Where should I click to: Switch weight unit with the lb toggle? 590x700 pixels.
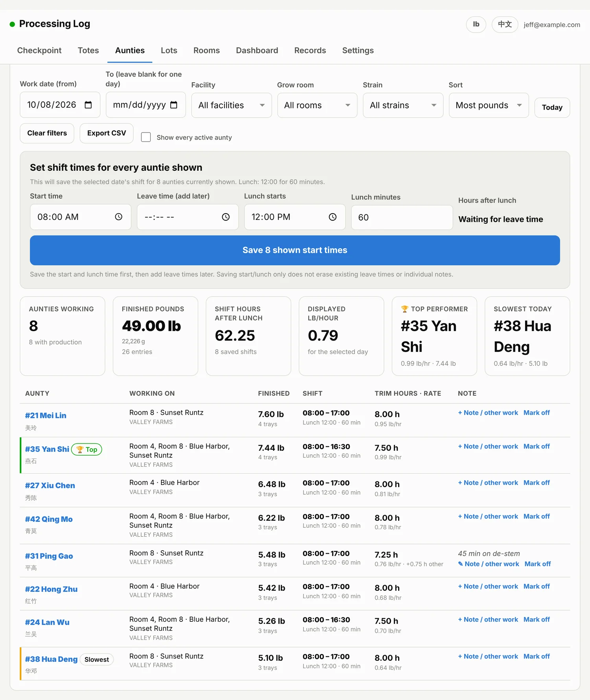(476, 24)
